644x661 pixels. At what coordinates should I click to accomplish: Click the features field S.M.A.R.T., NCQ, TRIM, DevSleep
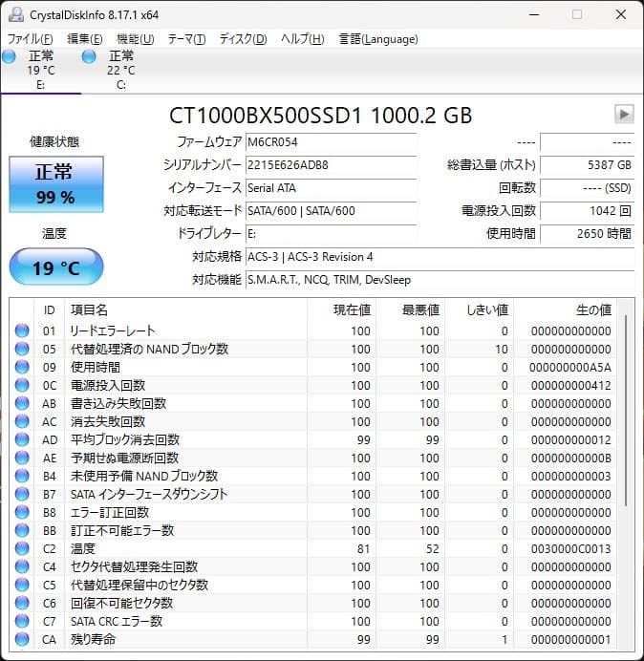point(440,280)
